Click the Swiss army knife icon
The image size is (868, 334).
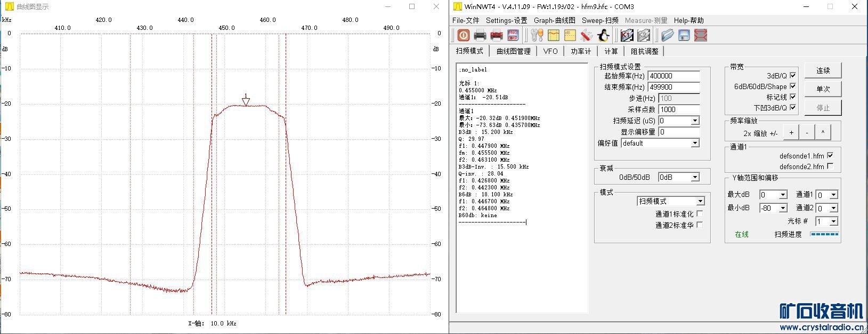pos(587,35)
